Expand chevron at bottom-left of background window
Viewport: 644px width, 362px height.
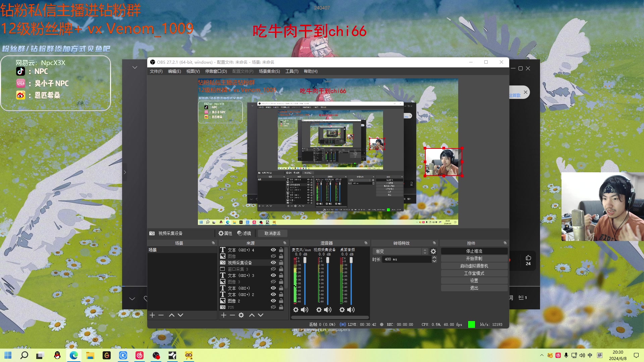[x=132, y=299]
